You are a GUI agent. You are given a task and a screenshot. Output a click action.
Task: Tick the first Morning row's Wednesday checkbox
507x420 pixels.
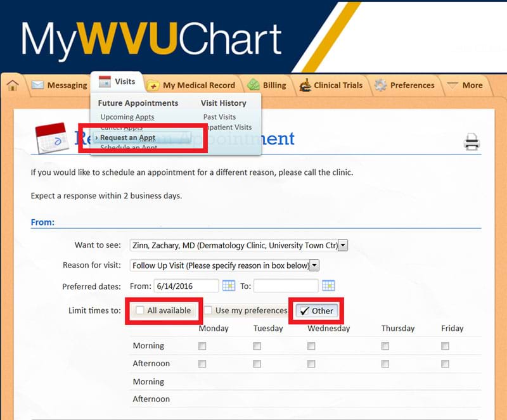311,346
